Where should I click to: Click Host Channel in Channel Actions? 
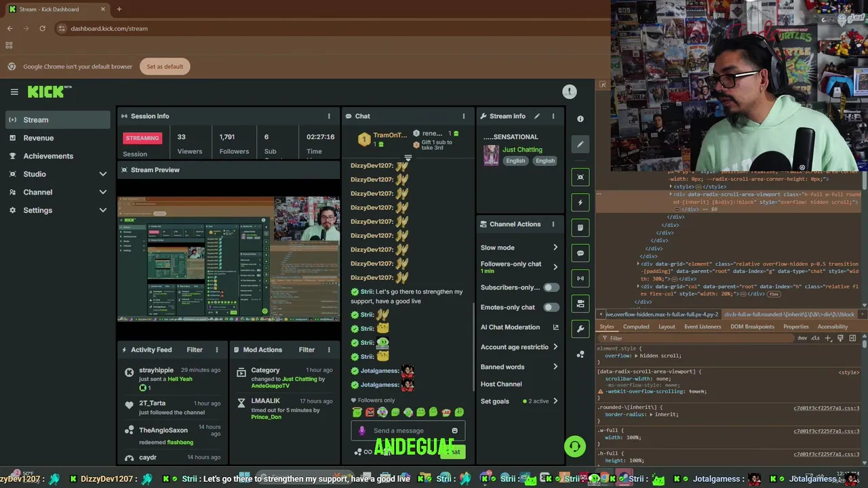[501, 384]
